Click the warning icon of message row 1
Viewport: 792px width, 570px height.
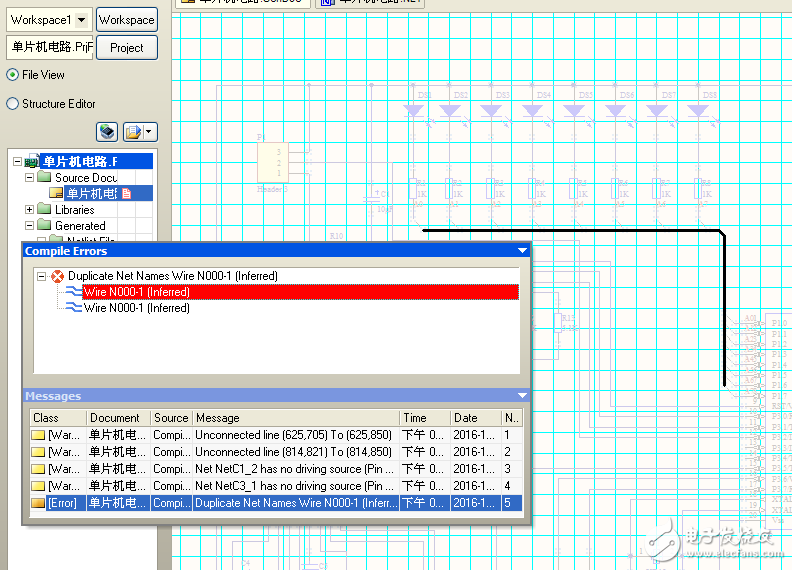click(x=38, y=435)
